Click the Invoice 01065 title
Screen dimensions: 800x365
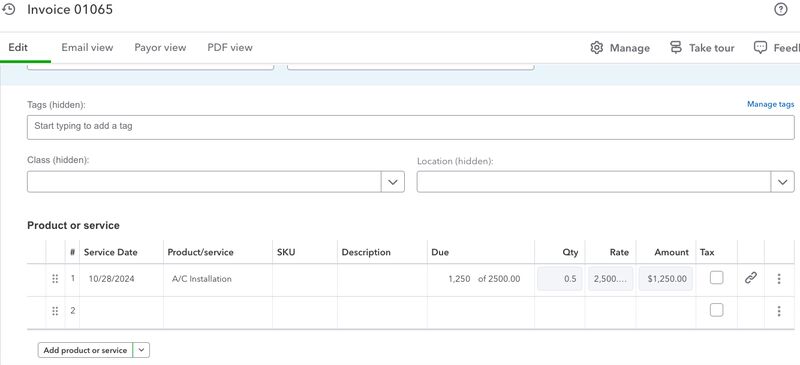tap(70, 9)
